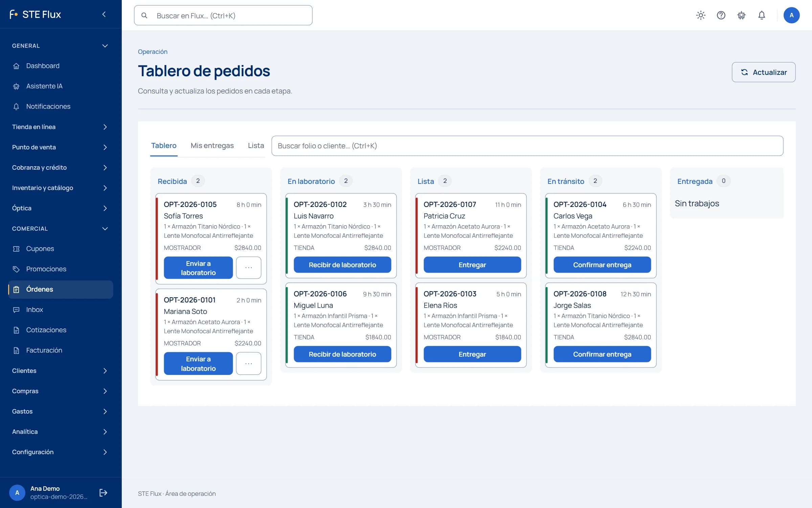Go to Dashboard in the sidebar
This screenshot has height=508, width=812.
click(x=61, y=66)
